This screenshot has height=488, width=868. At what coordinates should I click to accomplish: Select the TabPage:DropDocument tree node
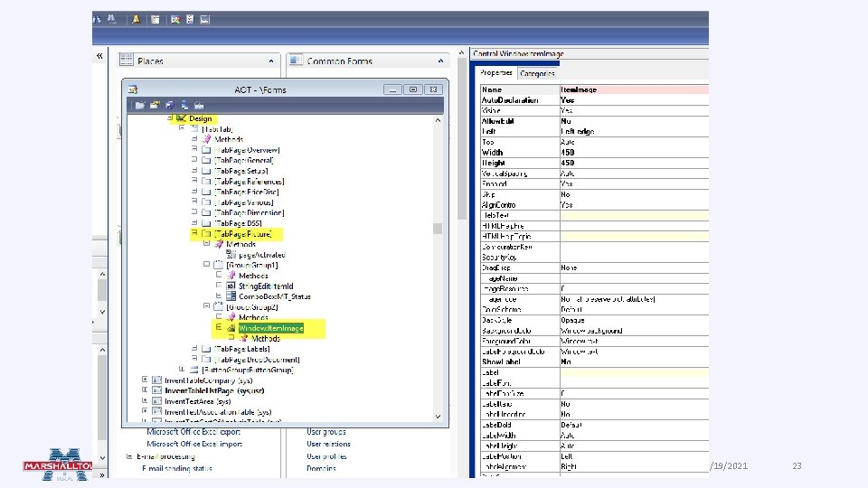(x=258, y=360)
